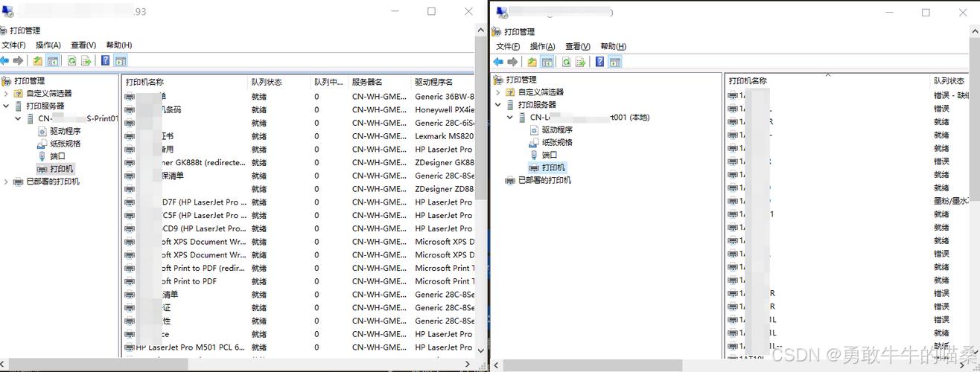Collapse 打印服务器 node in left window tree

[x=6, y=106]
